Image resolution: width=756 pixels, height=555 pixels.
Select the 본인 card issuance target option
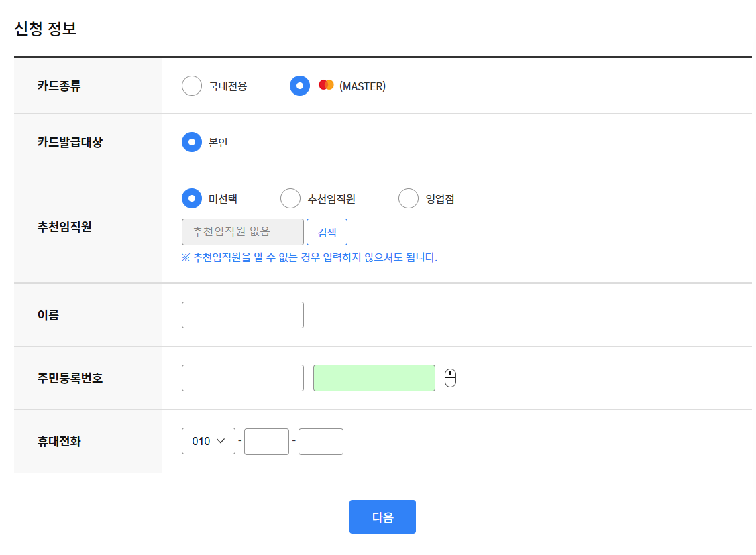point(191,141)
